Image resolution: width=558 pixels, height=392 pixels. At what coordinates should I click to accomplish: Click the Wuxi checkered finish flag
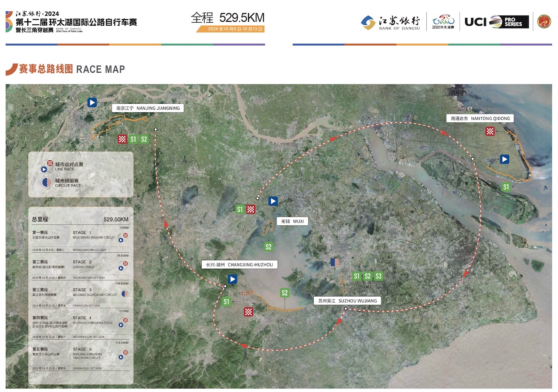(251, 210)
